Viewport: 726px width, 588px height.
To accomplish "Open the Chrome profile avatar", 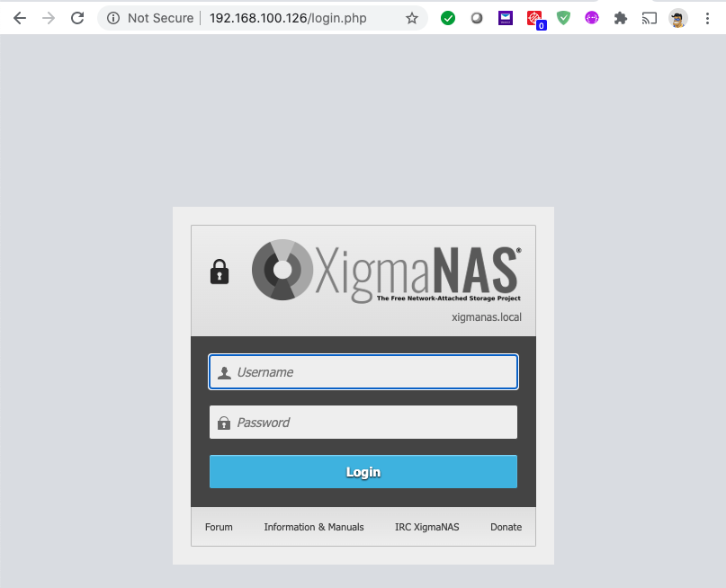I will (677, 18).
